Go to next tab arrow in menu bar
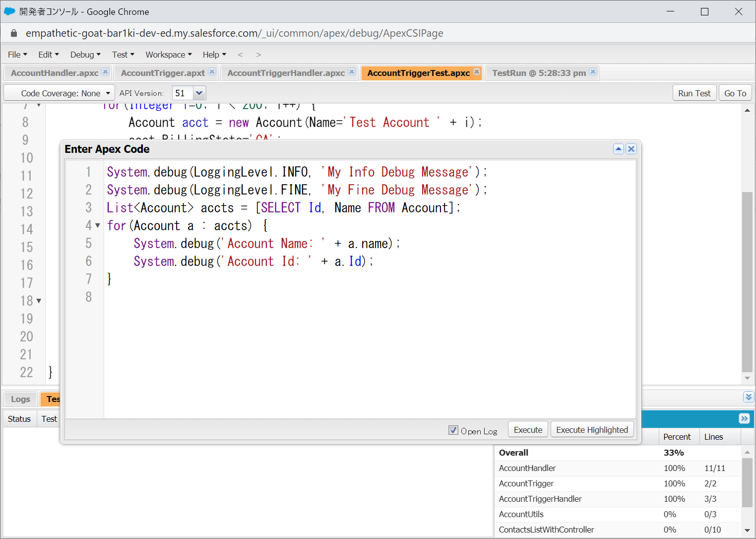Viewport: 756px width, 539px height. coord(258,55)
